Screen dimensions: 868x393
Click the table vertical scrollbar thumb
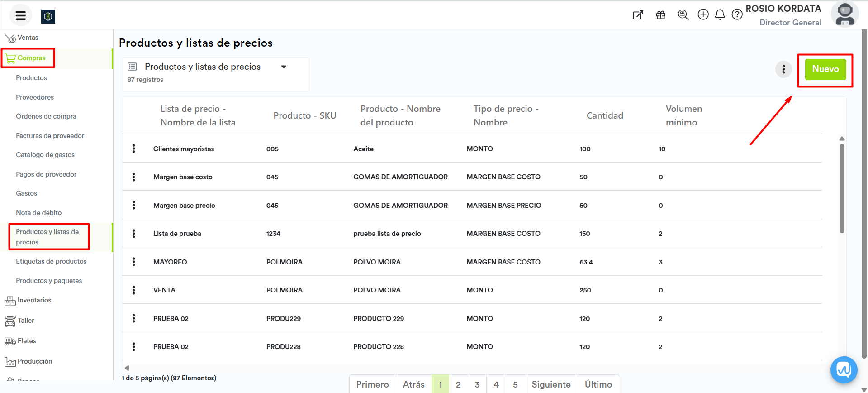[x=842, y=188]
